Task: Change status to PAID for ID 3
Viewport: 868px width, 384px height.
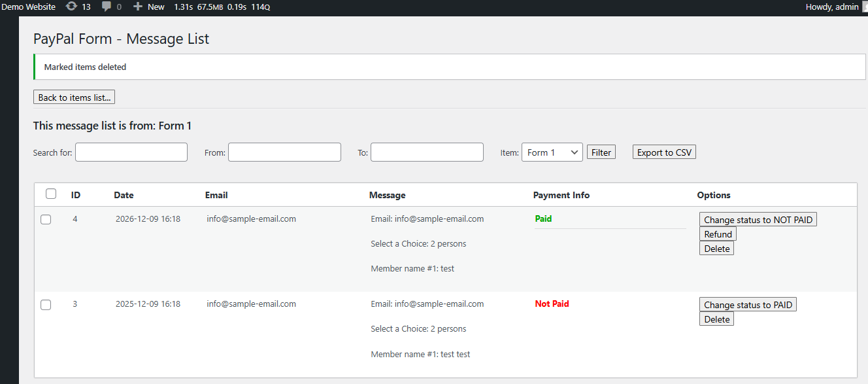Action: point(748,305)
